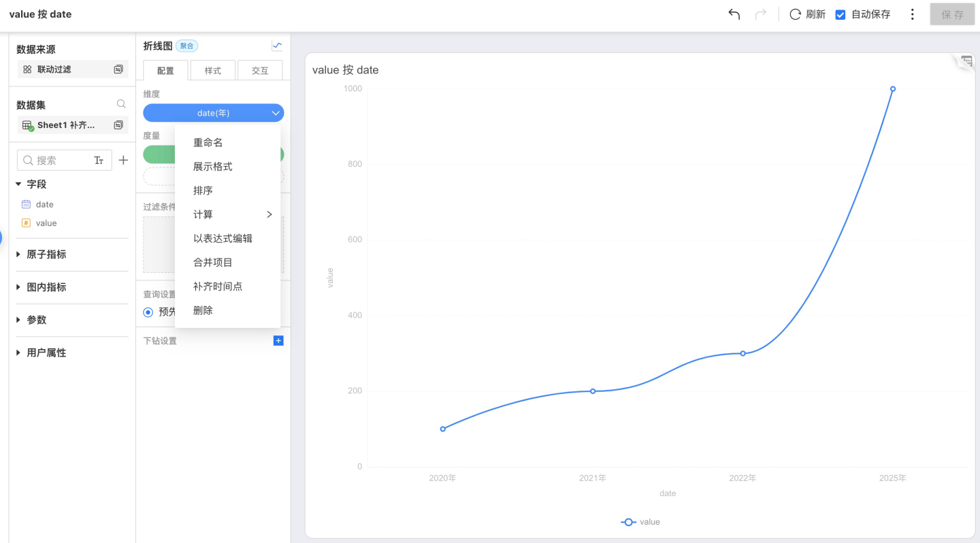Click the chart corner menu icon
The width and height of the screenshot is (980, 543).
click(966, 61)
